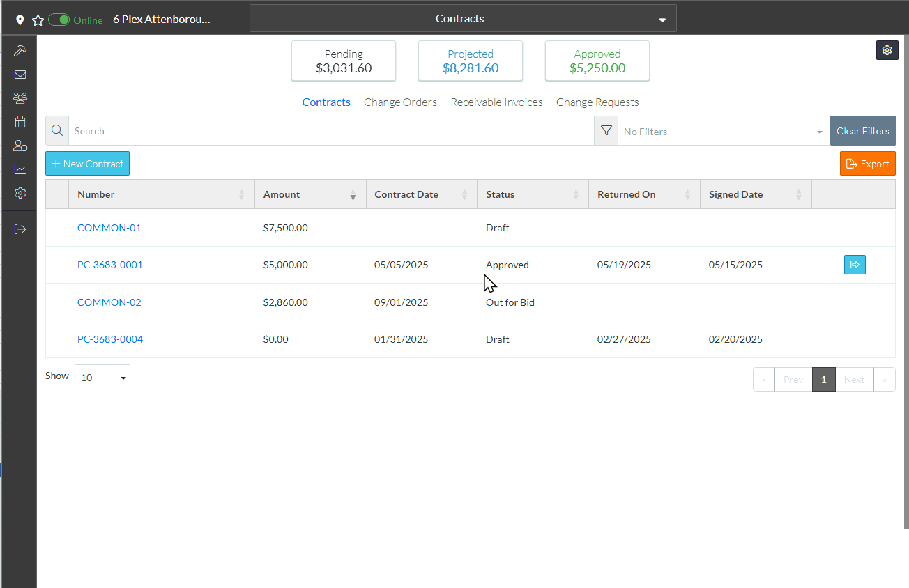Viewport: 909px width, 588px height.
Task: Click the star favorite icon in top bar
Action: click(38, 20)
